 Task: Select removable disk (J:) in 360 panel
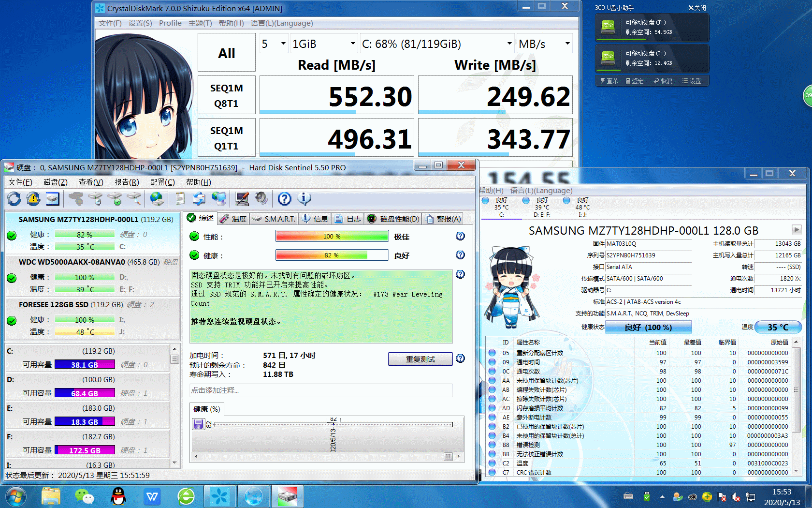(x=652, y=27)
